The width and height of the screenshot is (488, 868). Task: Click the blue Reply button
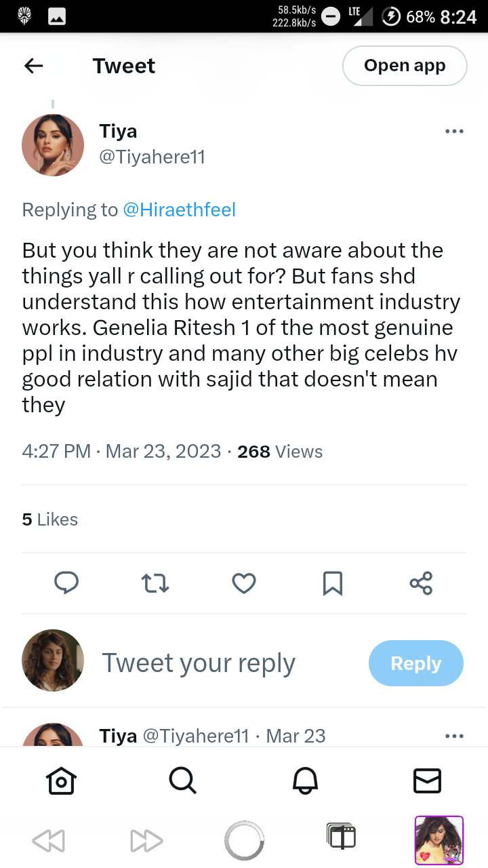pyautogui.click(x=416, y=663)
